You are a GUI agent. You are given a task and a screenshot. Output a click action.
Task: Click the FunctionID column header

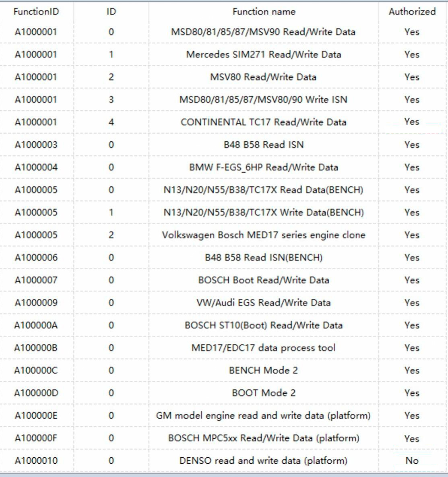point(36,12)
